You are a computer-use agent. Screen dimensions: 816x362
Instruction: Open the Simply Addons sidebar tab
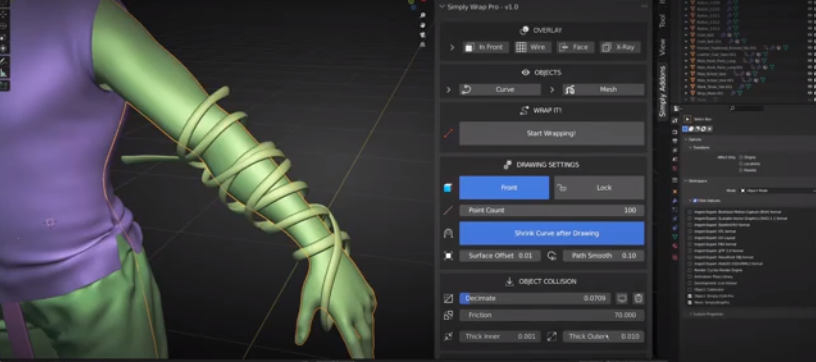point(662,92)
